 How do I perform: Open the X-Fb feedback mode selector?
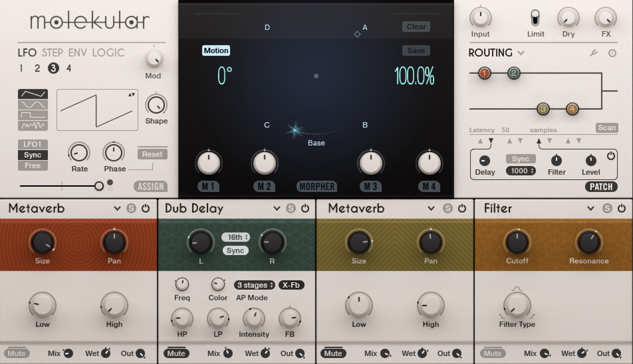(291, 285)
